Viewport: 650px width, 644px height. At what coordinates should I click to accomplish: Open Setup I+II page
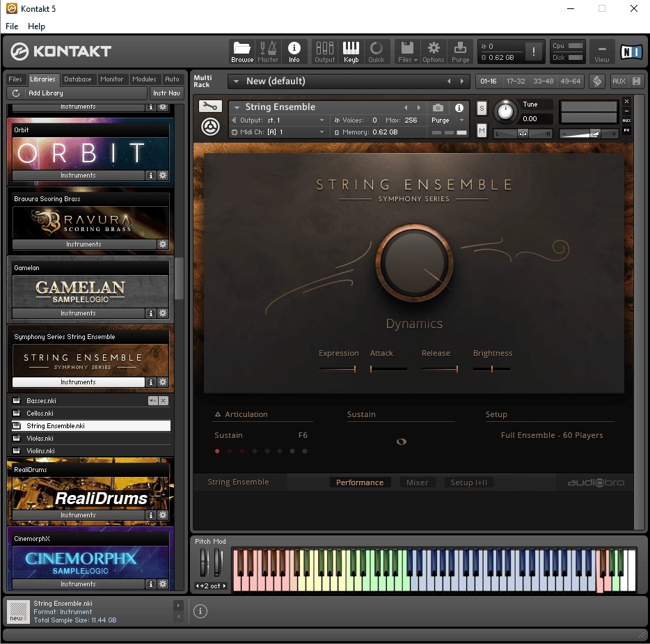(468, 482)
